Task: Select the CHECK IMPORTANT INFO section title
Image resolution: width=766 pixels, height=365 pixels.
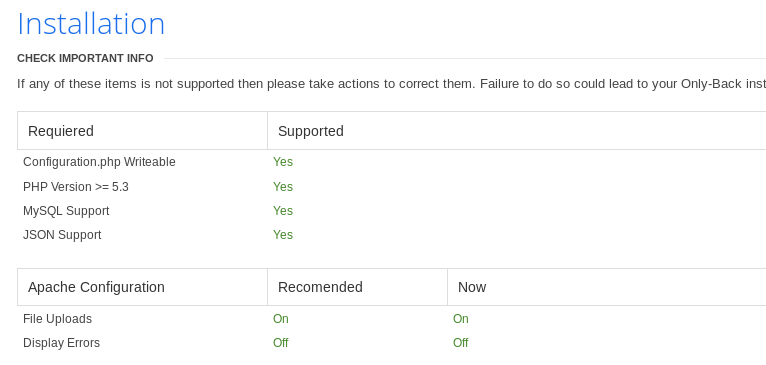Action: (x=85, y=59)
